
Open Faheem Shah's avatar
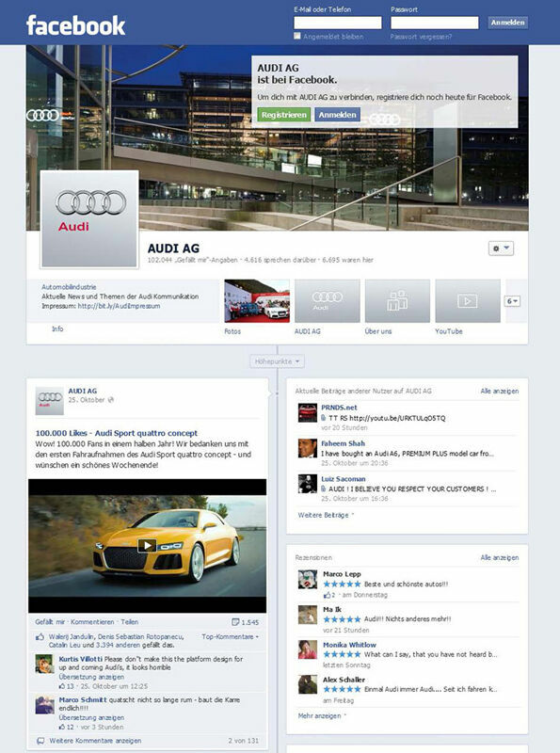tap(308, 449)
